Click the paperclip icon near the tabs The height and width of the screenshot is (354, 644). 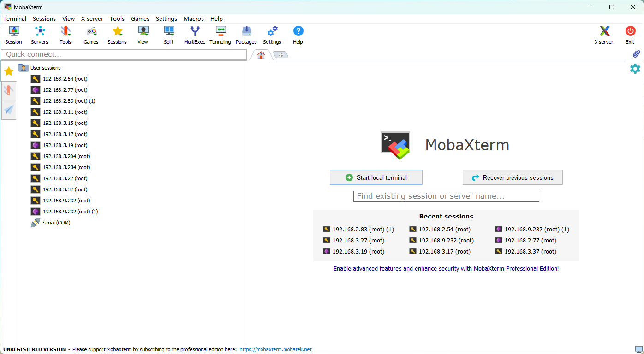[637, 54]
